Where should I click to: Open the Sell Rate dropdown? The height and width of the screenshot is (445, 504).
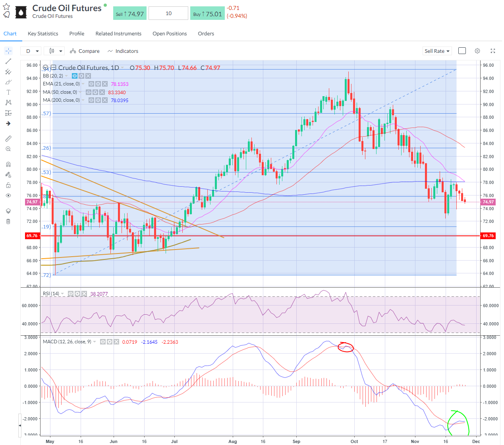pyautogui.click(x=437, y=51)
